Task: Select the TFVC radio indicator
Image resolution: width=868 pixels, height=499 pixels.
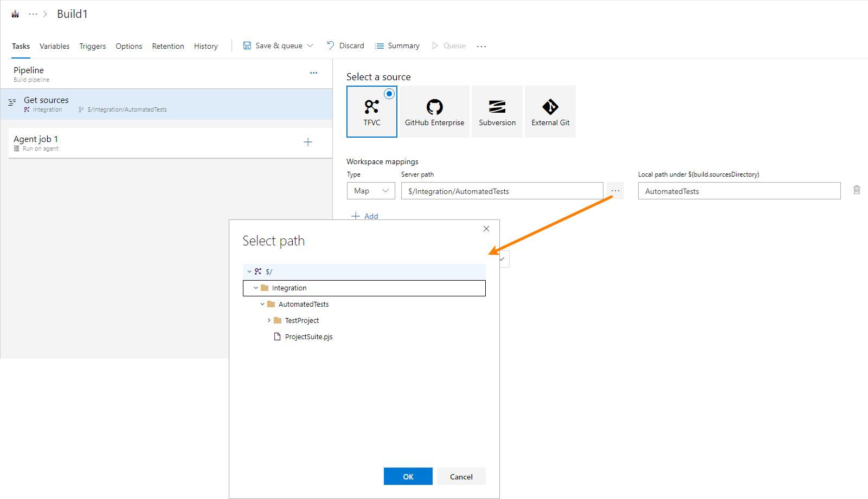Action: [x=389, y=93]
